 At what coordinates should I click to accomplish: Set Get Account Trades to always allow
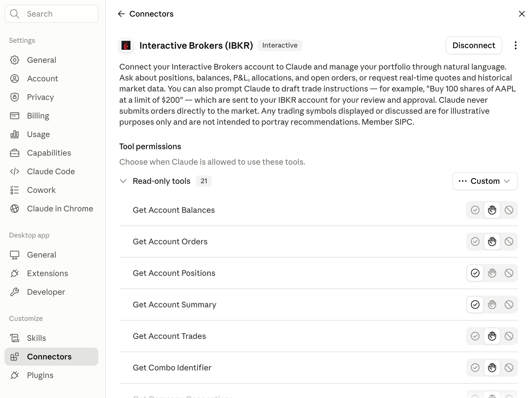[x=475, y=336]
